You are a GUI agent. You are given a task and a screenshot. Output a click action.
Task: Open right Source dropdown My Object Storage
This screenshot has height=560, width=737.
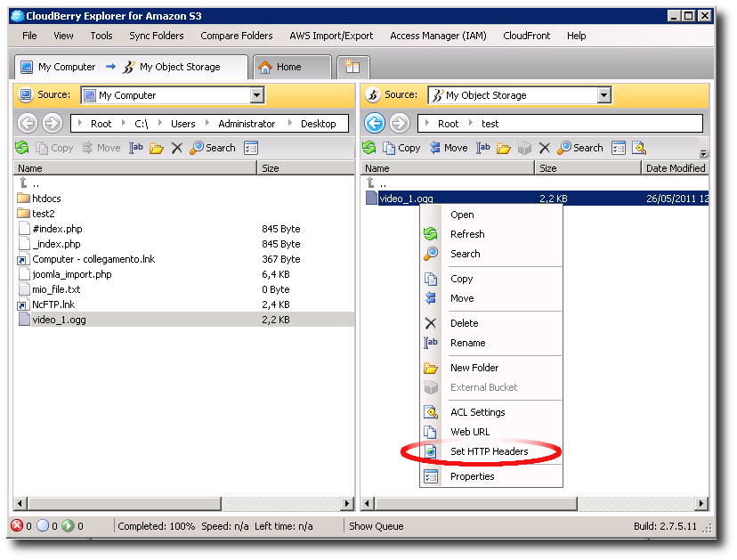coord(520,95)
